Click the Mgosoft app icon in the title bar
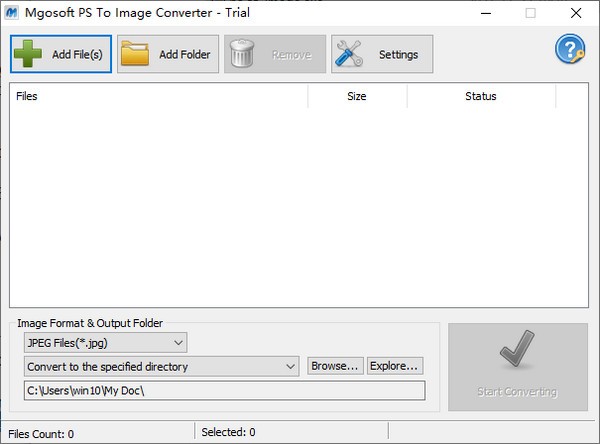This screenshot has width=600, height=444. click(x=11, y=13)
